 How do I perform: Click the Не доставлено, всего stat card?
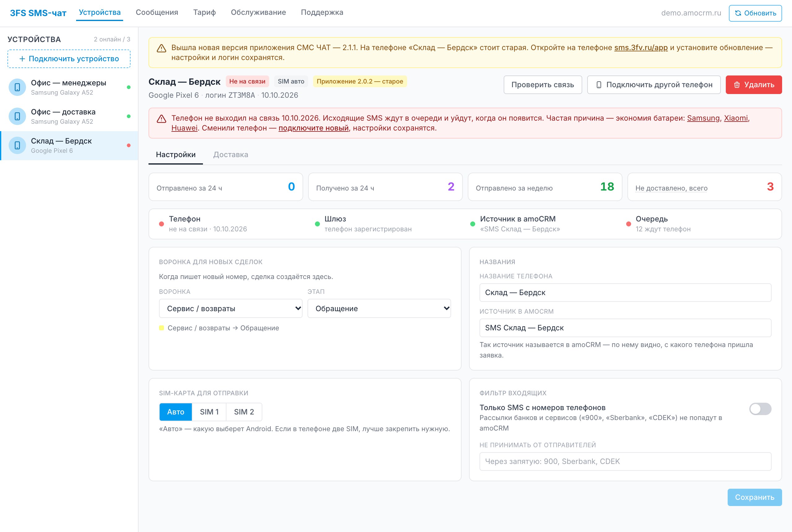[704, 187]
